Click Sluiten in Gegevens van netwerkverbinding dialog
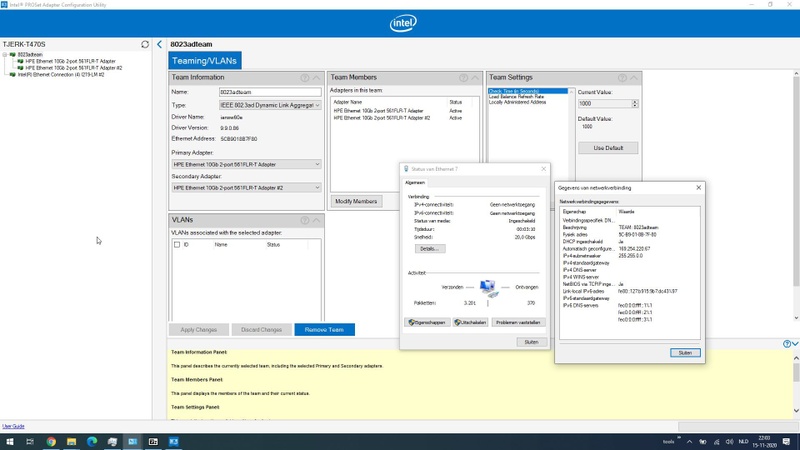Screen dimensions: 800x450 pyautogui.click(x=685, y=353)
